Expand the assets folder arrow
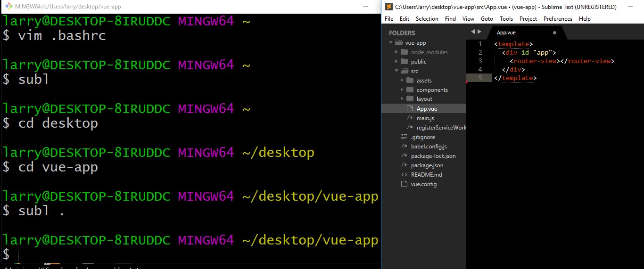644x269 pixels. click(x=402, y=81)
